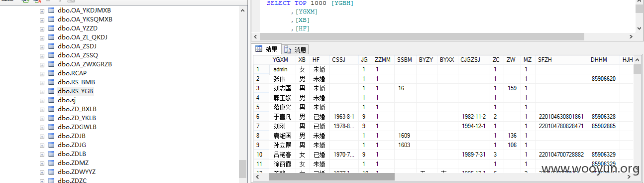Click the name cell 张伟
The image size is (644, 183).
pyautogui.click(x=283, y=79)
